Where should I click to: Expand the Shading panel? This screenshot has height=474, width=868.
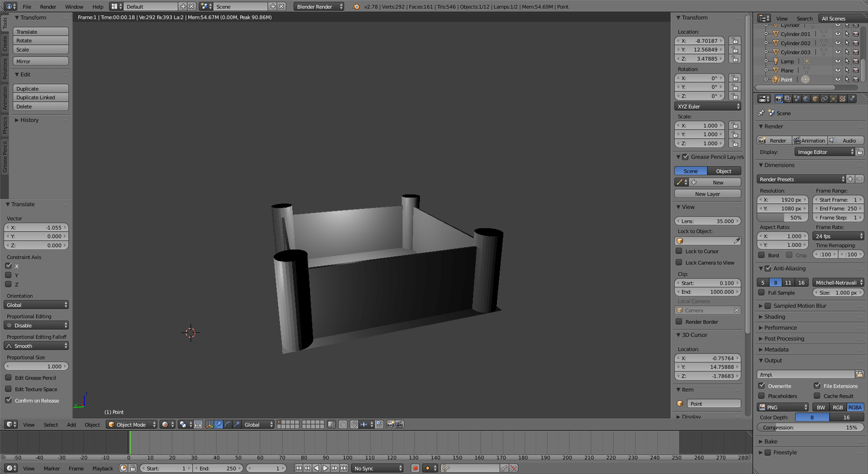[x=774, y=317]
